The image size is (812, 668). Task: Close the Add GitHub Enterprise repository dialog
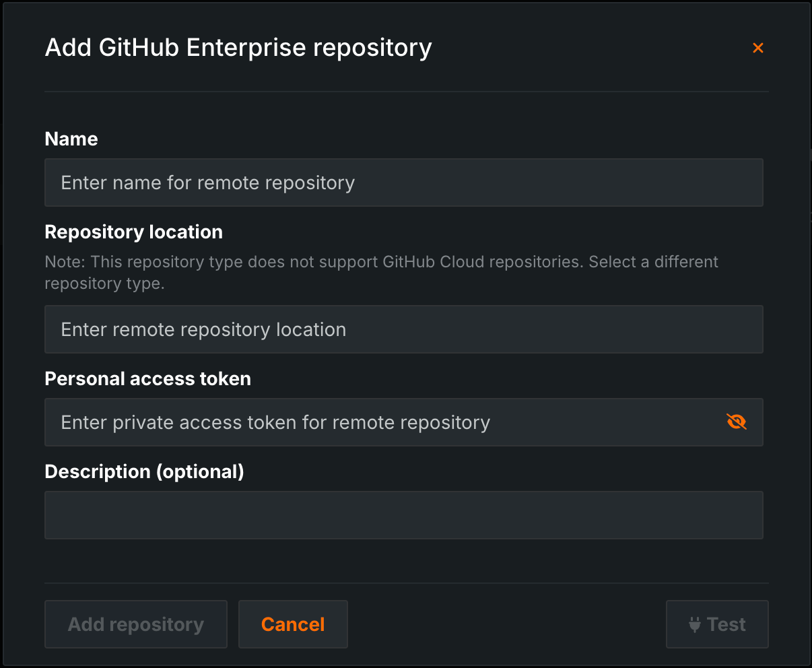click(757, 48)
